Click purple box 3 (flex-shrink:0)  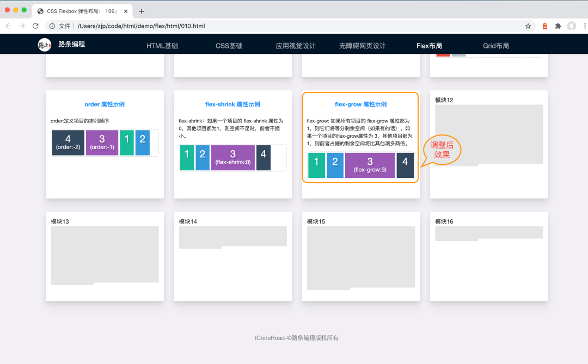233,157
